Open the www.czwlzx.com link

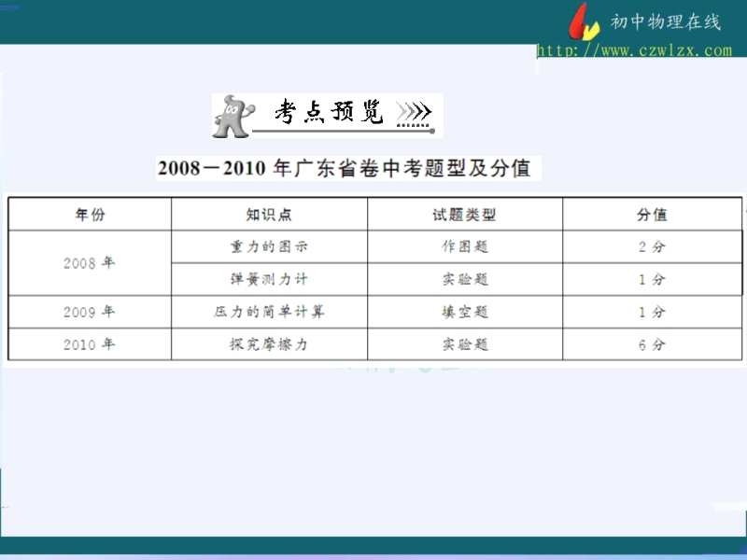click(634, 50)
